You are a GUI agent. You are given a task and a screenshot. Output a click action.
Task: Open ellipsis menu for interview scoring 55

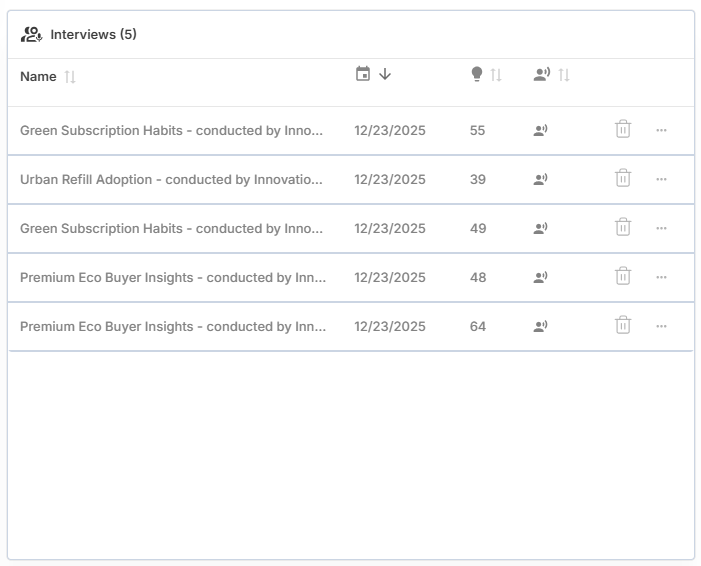click(661, 130)
